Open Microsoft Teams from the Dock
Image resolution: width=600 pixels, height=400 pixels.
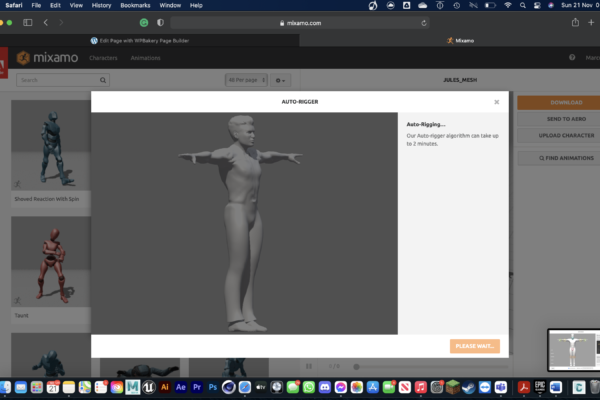501,387
